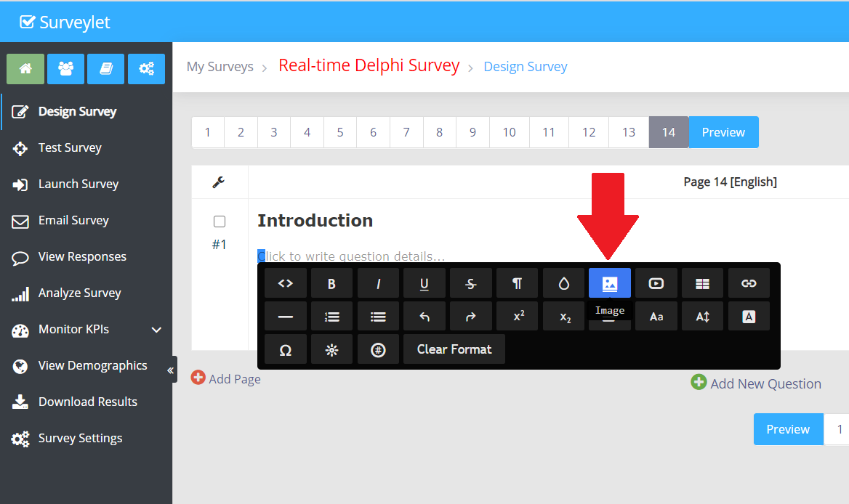Open paragraph format options

point(517,283)
